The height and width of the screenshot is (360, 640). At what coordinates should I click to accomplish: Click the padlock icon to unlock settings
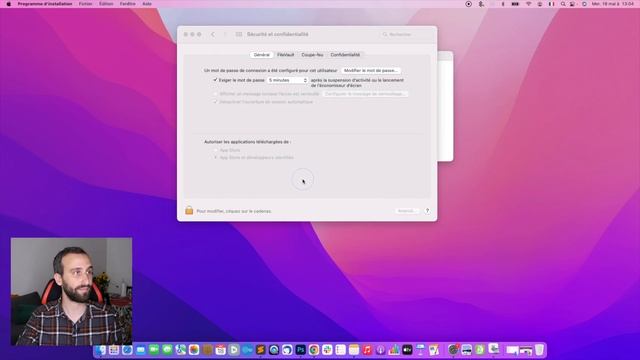(189, 211)
